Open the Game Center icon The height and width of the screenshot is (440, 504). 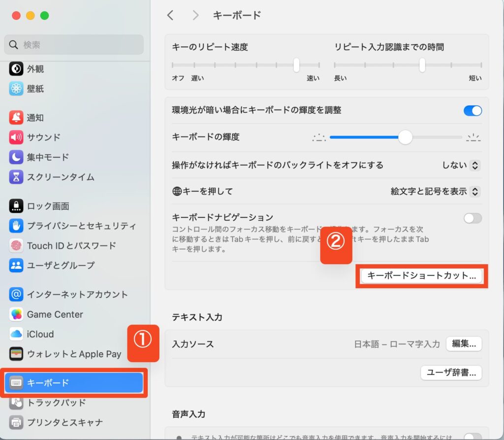tap(16, 314)
